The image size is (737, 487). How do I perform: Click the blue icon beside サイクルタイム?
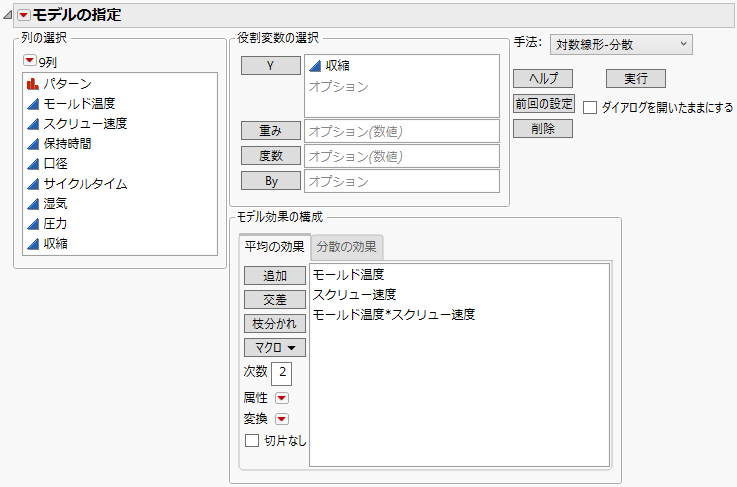[32, 184]
